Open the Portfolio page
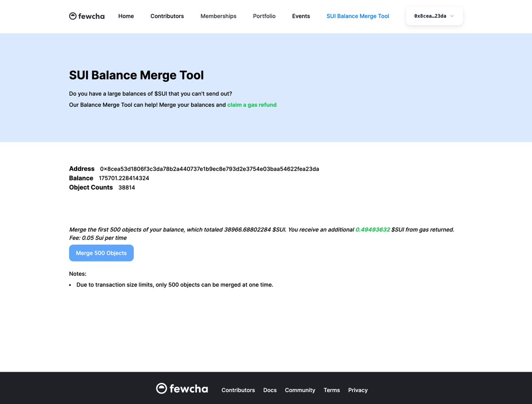The image size is (532, 404). (264, 16)
